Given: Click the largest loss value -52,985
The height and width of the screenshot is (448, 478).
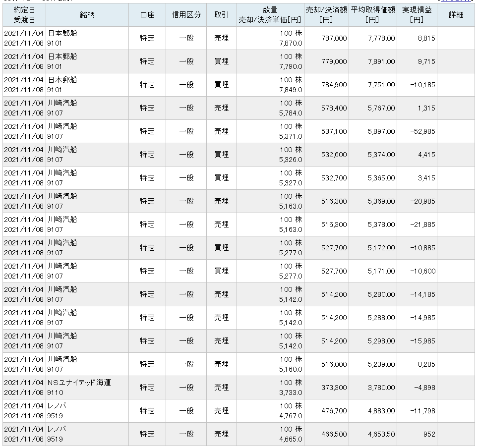Looking at the screenshot, I should [423, 131].
